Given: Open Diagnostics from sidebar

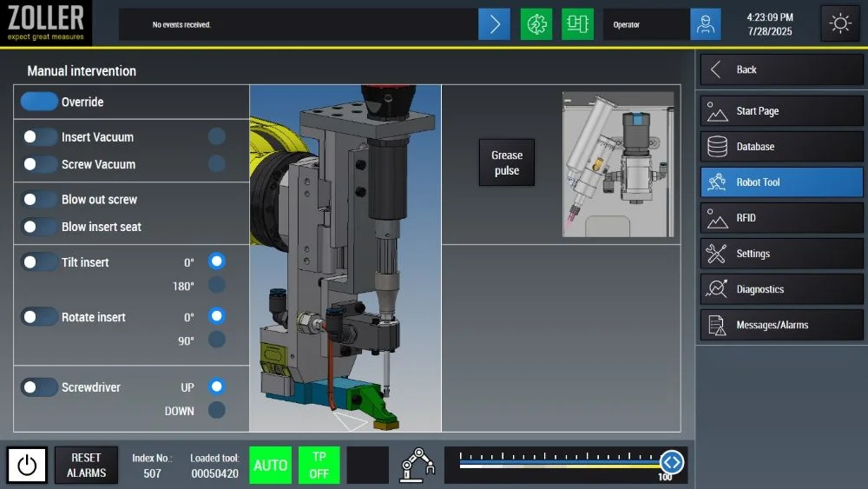Looking at the screenshot, I should pos(781,289).
